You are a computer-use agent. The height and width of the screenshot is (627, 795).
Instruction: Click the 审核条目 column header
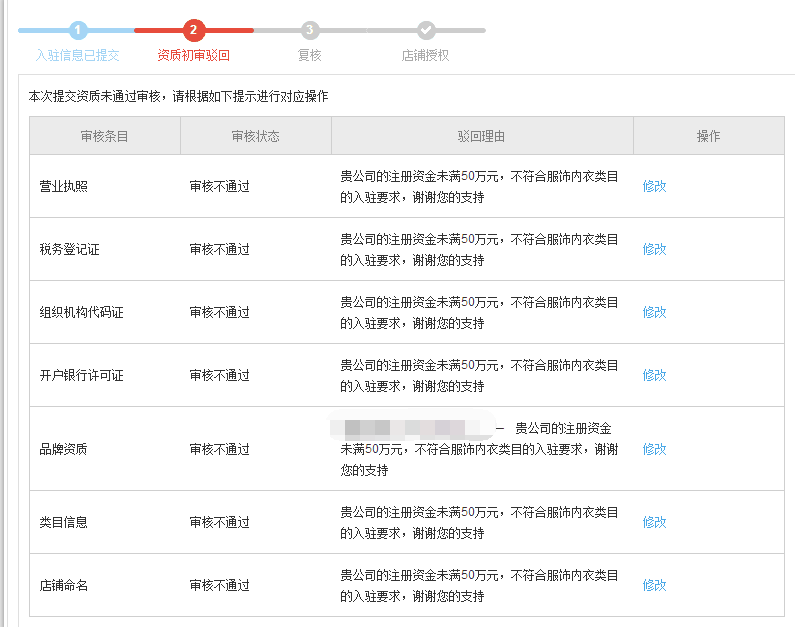105,136
